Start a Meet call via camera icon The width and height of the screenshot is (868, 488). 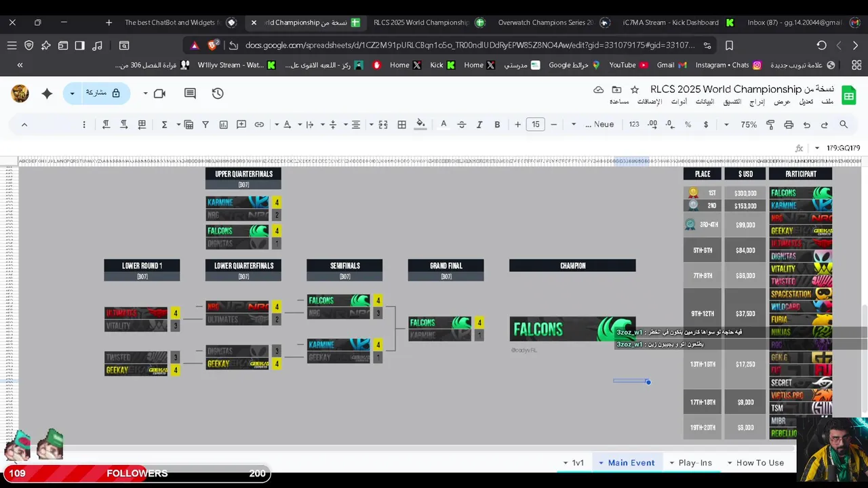pos(160,94)
